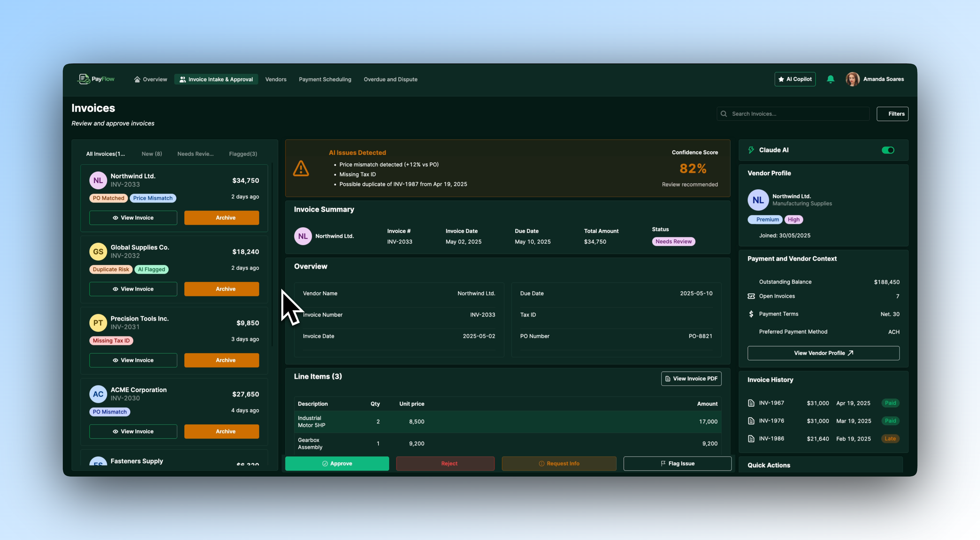Click the PO Mismatch tag

click(110, 412)
